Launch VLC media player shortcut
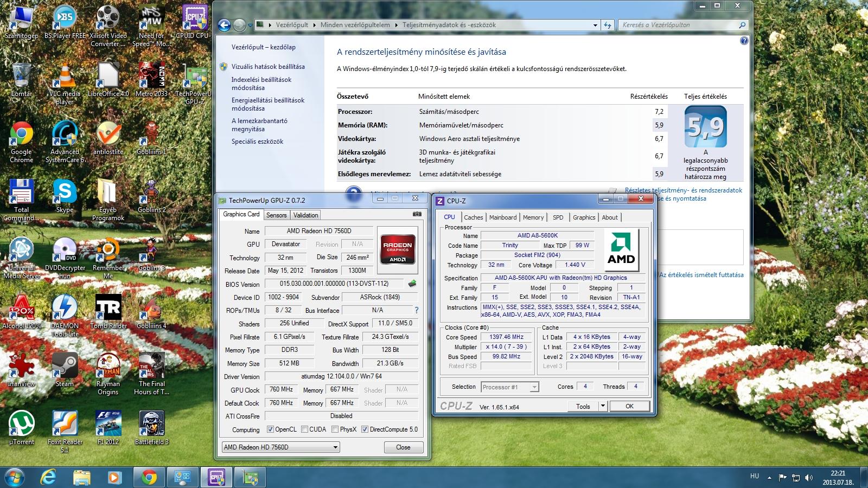This screenshot has width=868, height=488. [65, 84]
